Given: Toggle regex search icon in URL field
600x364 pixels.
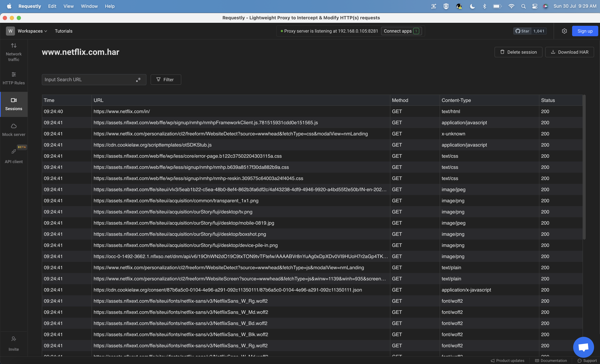Looking at the screenshot, I should click(x=138, y=79).
